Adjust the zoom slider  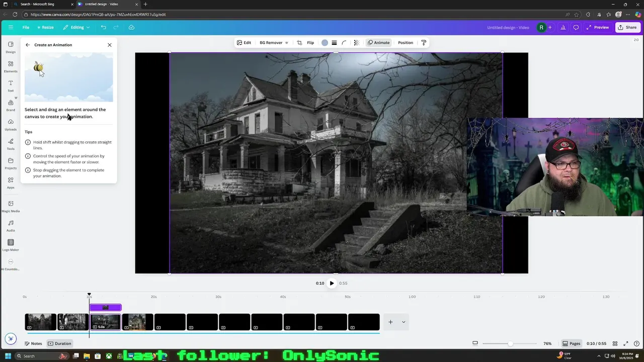point(510,343)
